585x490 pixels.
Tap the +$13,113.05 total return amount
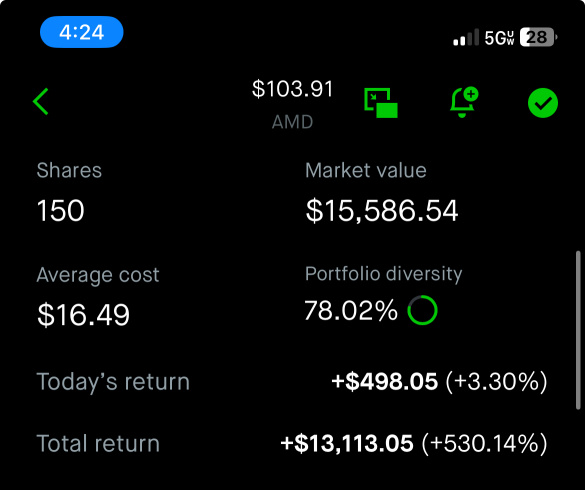click(347, 443)
